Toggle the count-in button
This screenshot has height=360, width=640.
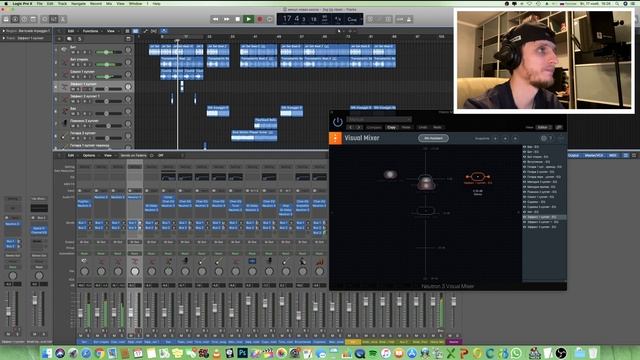(x=400, y=19)
